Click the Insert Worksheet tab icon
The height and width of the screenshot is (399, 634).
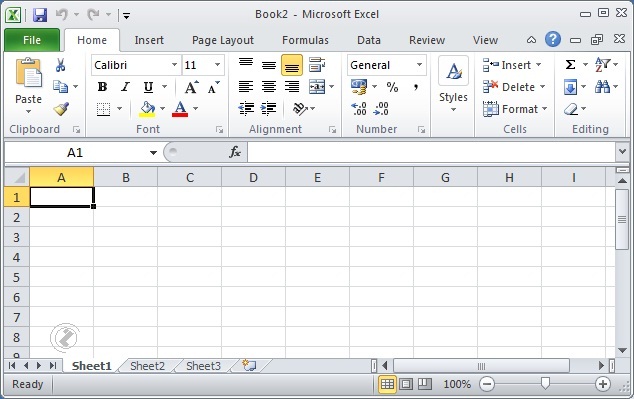pyautogui.click(x=249, y=365)
